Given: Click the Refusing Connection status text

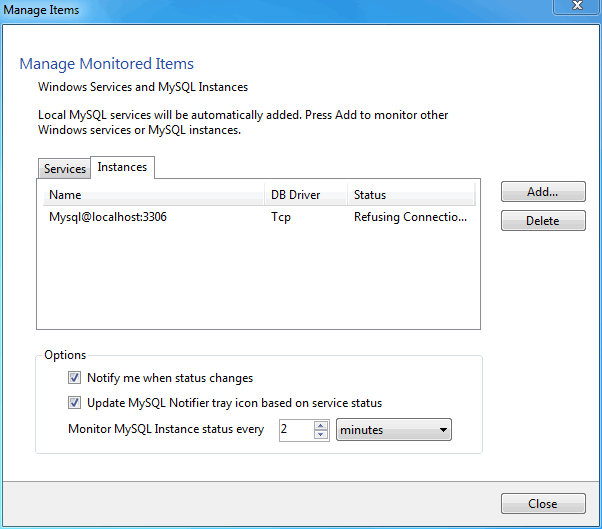Looking at the screenshot, I should click(410, 217).
